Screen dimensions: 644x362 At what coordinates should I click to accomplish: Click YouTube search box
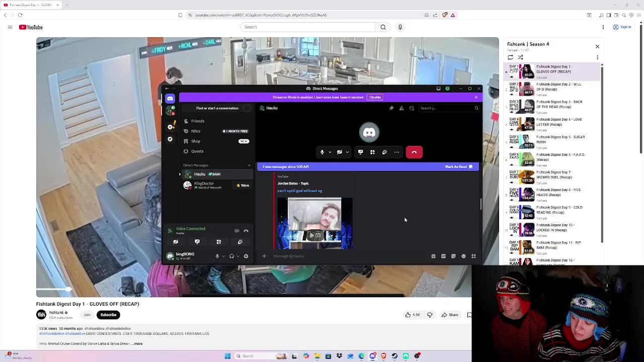pos(307,27)
